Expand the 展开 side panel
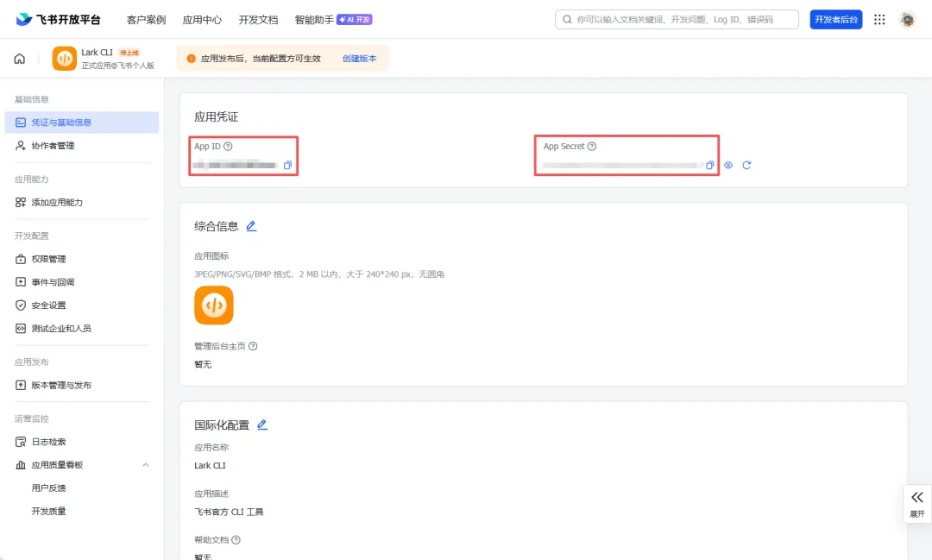This screenshot has height=560, width=932. (x=917, y=504)
